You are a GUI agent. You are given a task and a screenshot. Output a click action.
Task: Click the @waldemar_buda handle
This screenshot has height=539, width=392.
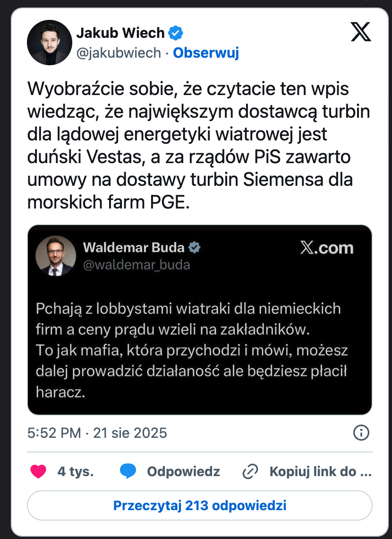click(x=136, y=265)
